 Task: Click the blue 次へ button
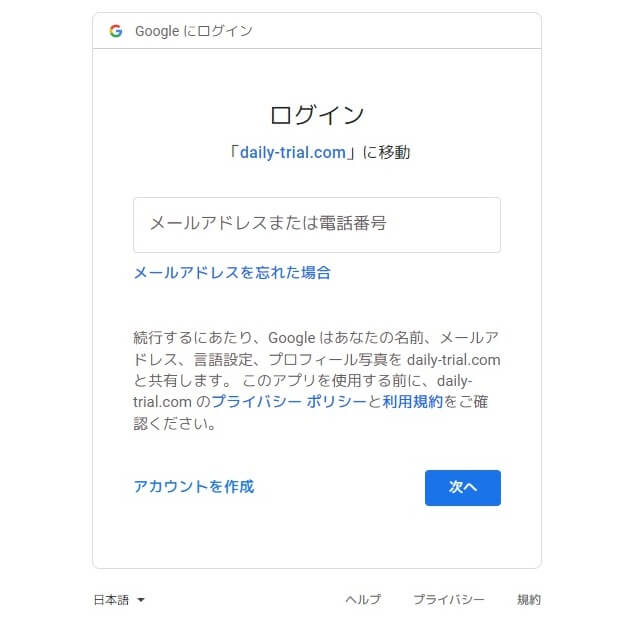coord(463,487)
